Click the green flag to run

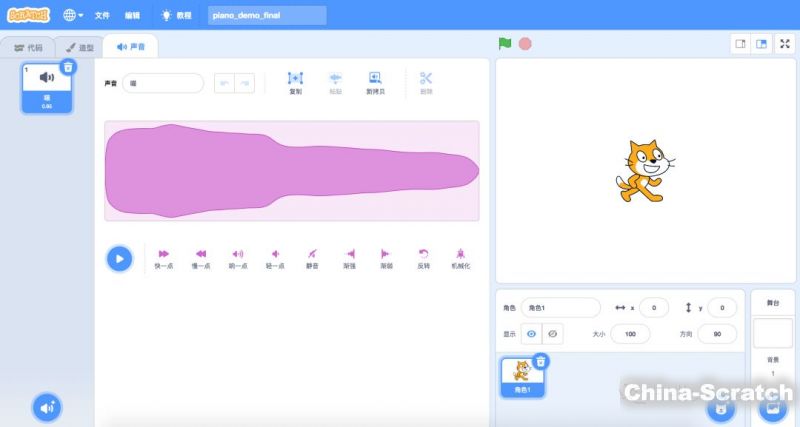(x=506, y=44)
